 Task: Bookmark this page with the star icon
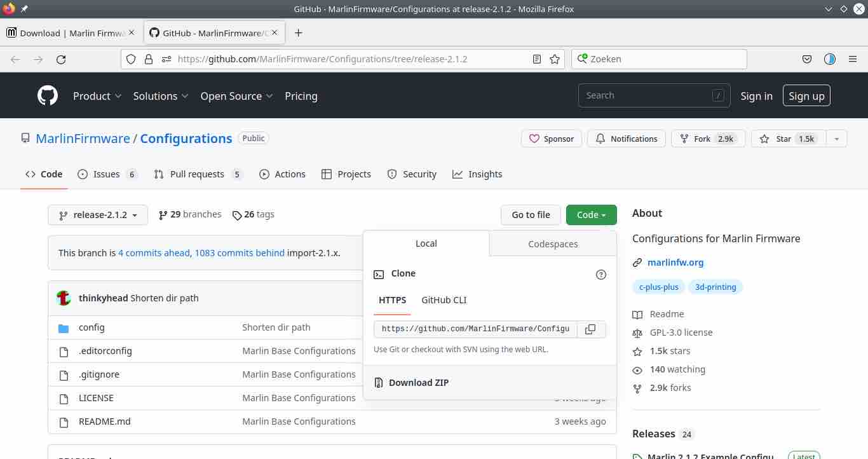click(x=555, y=59)
